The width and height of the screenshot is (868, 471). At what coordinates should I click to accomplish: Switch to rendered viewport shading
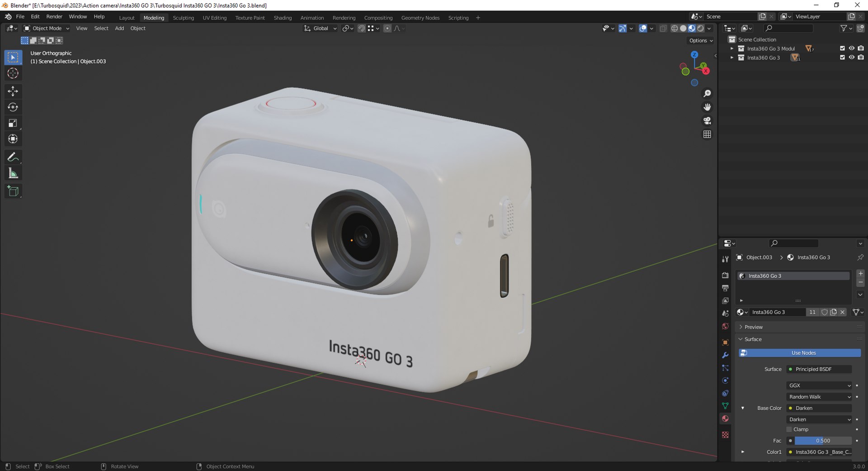700,29
